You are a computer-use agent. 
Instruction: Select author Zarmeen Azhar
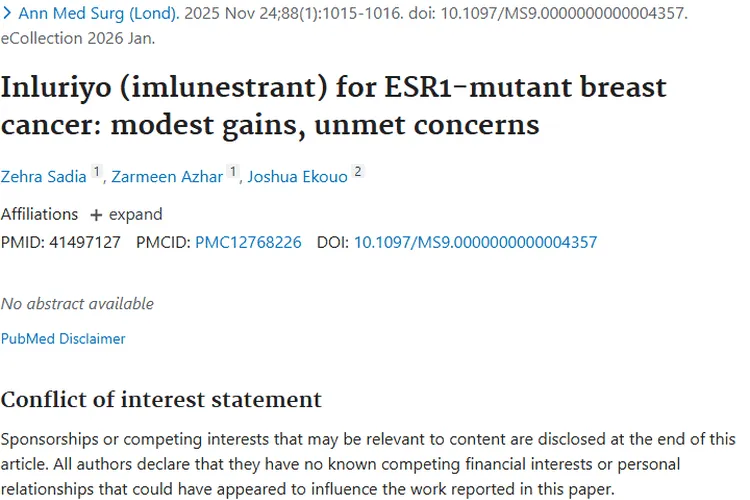point(167,176)
